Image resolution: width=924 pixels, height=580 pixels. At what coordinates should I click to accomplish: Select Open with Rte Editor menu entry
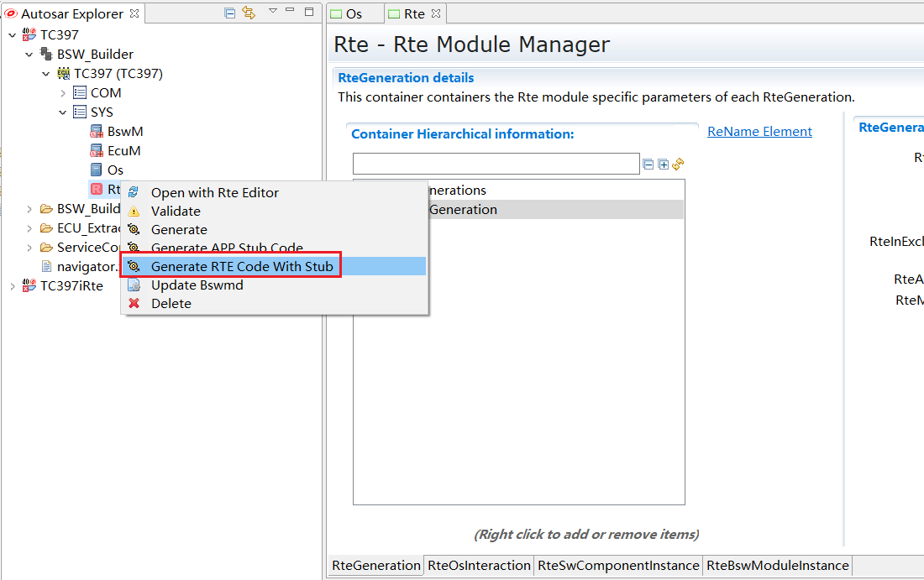(214, 193)
